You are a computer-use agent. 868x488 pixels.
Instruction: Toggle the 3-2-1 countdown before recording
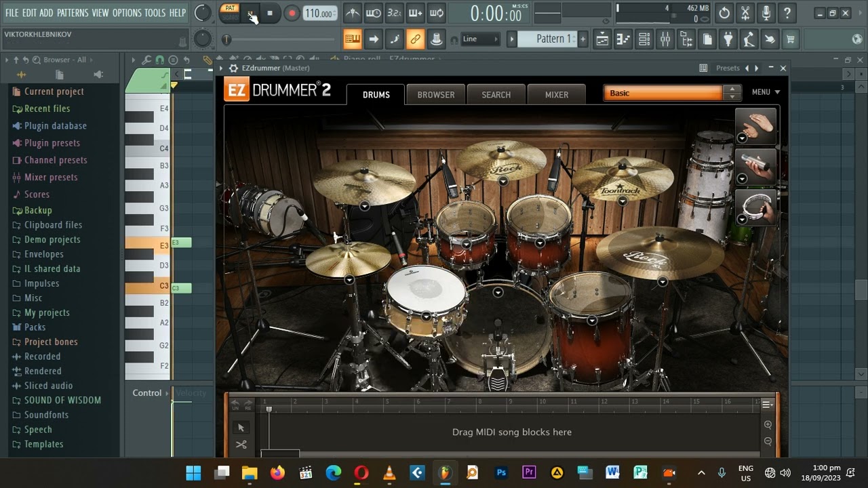tap(394, 13)
